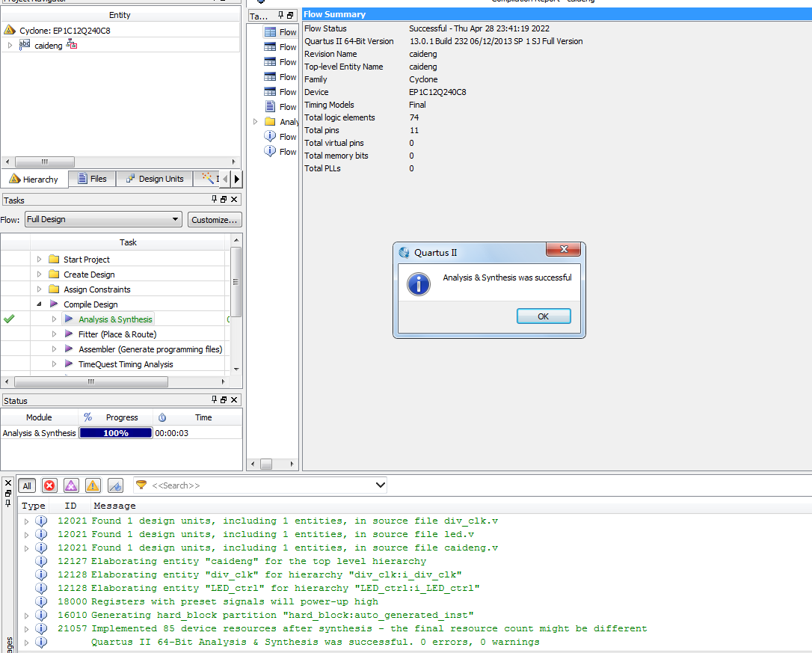
Task: Click the play icon beside Fitter (Place & Route)
Action: click(x=69, y=334)
